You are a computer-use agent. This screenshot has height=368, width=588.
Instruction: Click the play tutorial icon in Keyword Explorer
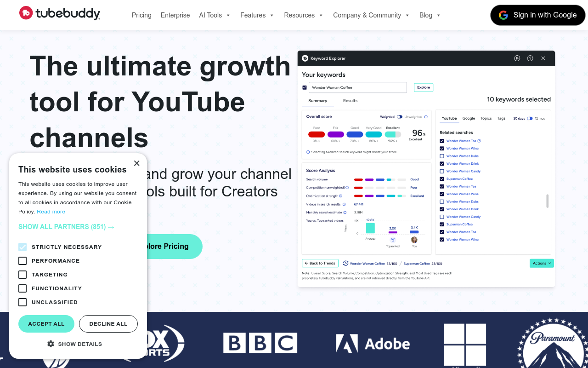[517, 58]
